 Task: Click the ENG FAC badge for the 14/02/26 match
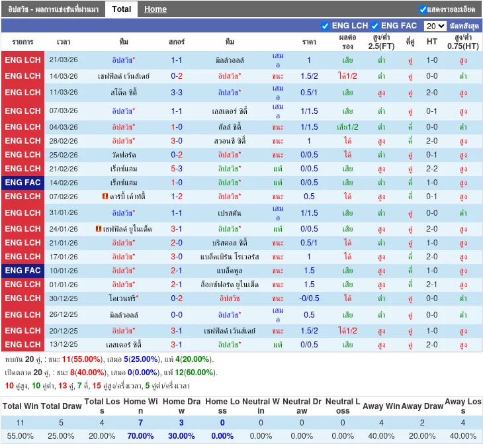(x=23, y=182)
